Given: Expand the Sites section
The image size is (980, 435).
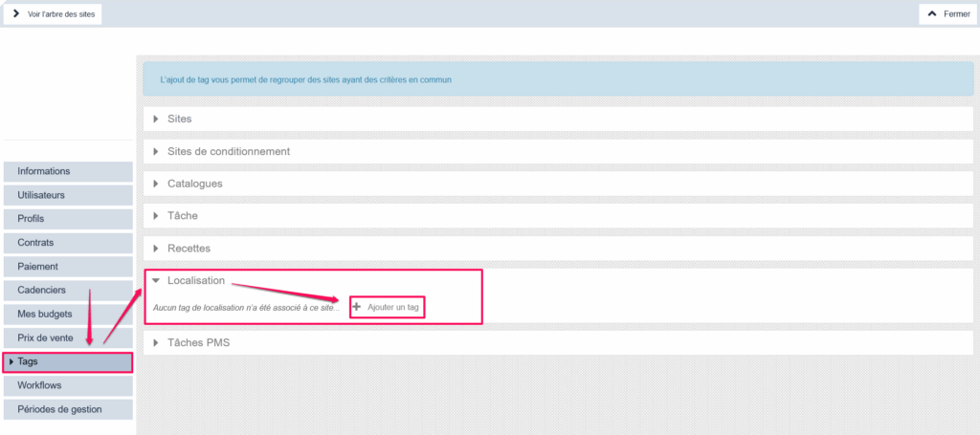Looking at the screenshot, I should [179, 119].
